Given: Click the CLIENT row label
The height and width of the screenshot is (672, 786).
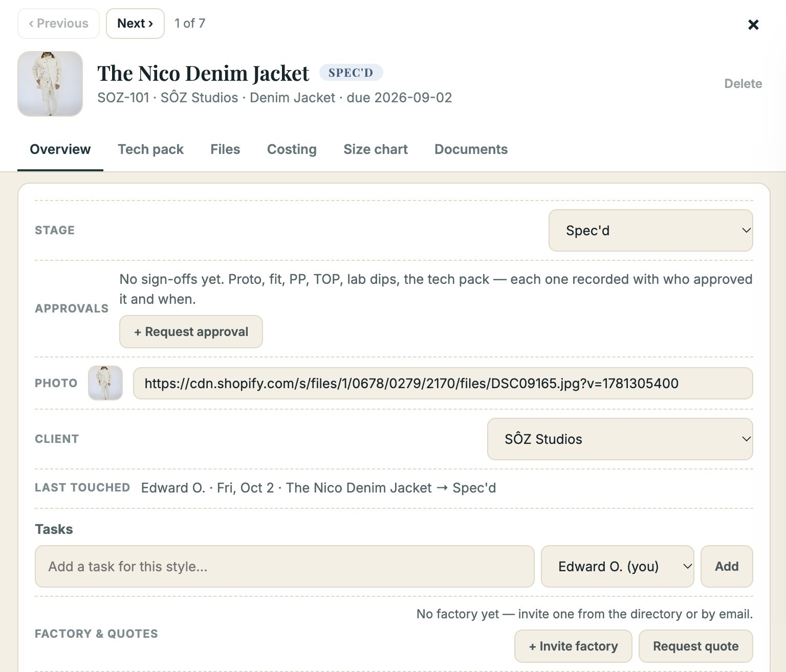Looking at the screenshot, I should pyautogui.click(x=57, y=439).
